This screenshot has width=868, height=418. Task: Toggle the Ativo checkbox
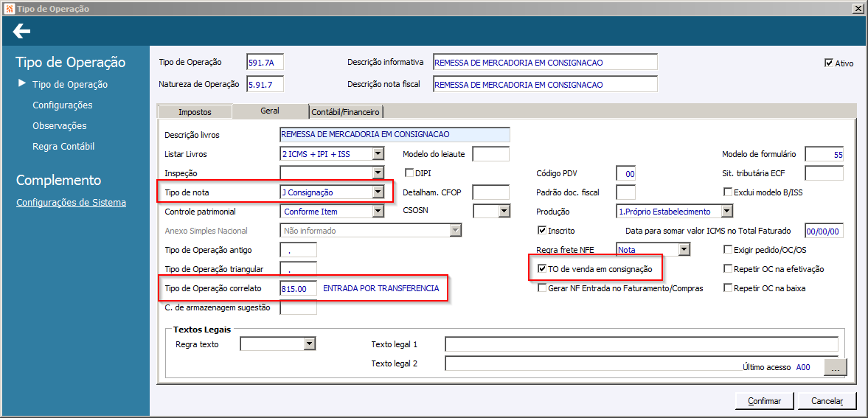pos(829,63)
